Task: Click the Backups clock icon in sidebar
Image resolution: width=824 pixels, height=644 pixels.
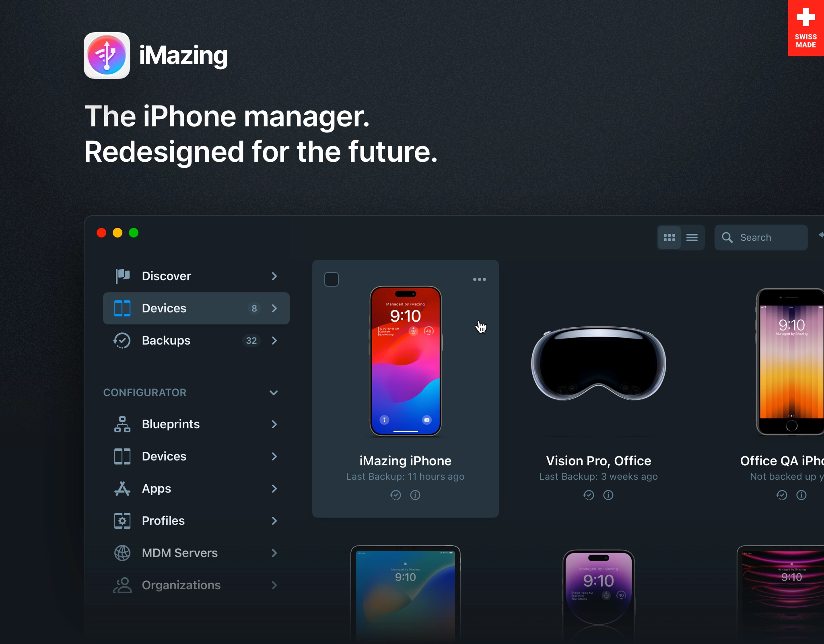Action: [x=122, y=341]
